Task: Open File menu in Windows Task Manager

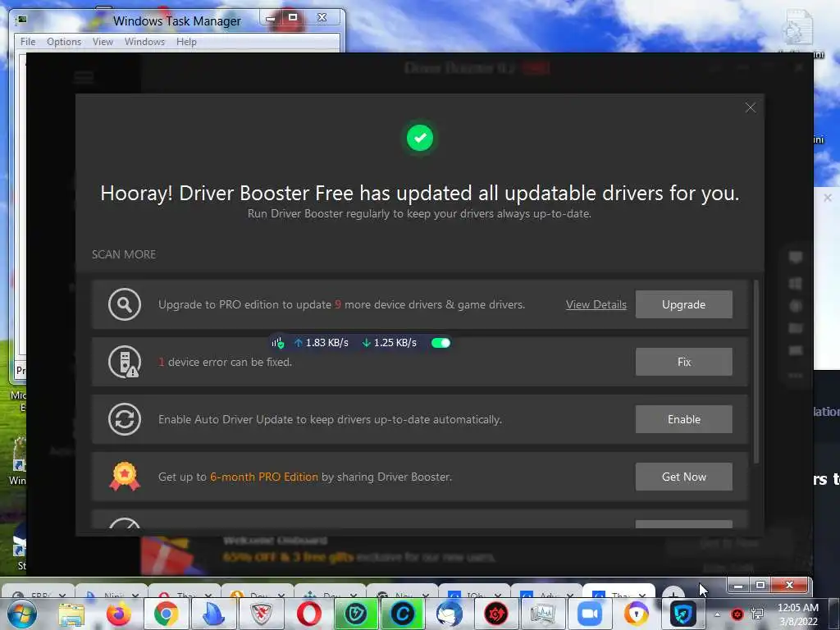Action: [x=28, y=41]
